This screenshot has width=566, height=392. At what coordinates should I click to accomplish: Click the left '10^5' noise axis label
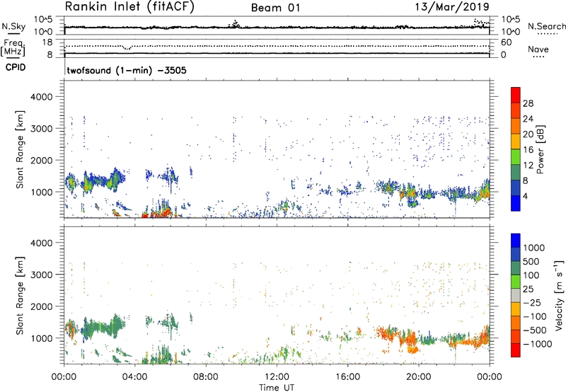43,20
